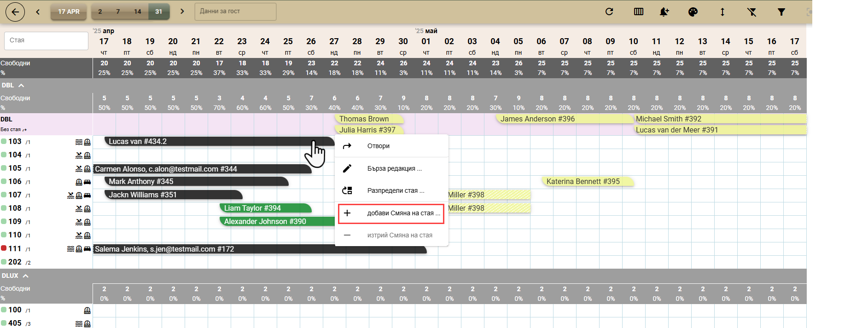Open the add notification bell
868x328 pixels.
pos(664,12)
